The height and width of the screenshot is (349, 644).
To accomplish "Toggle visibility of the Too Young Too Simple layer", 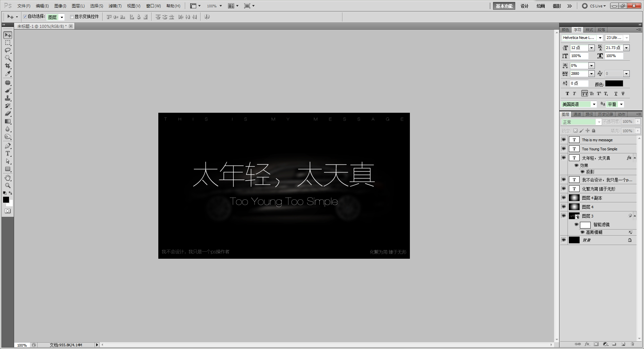I will [x=564, y=149].
